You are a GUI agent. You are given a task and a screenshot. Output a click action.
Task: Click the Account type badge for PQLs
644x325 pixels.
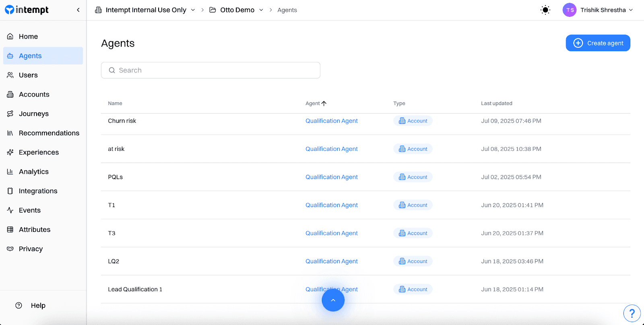(413, 177)
